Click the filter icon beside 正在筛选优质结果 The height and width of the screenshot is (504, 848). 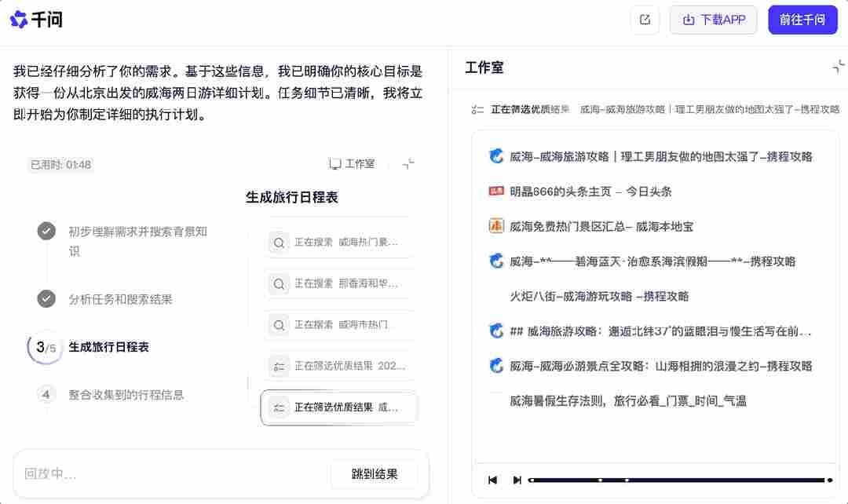pyautogui.click(x=477, y=109)
